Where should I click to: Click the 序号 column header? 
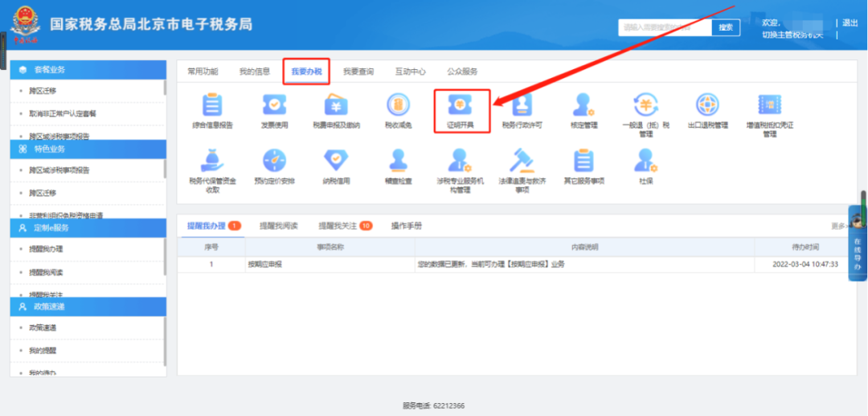[x=211, y=247]
